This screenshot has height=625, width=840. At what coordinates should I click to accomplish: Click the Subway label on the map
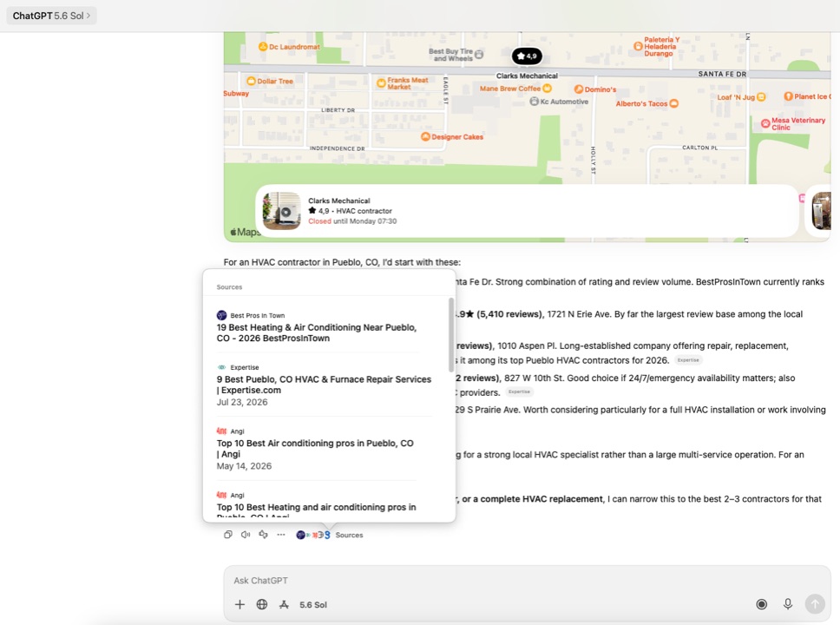(236, 93)
